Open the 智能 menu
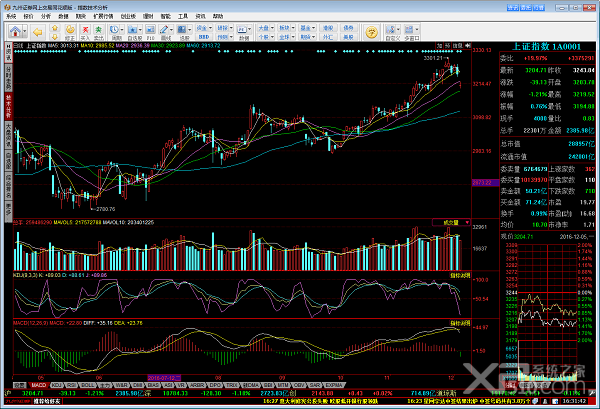The width and height of the screenshot is (600, 409). click(166, 16)
